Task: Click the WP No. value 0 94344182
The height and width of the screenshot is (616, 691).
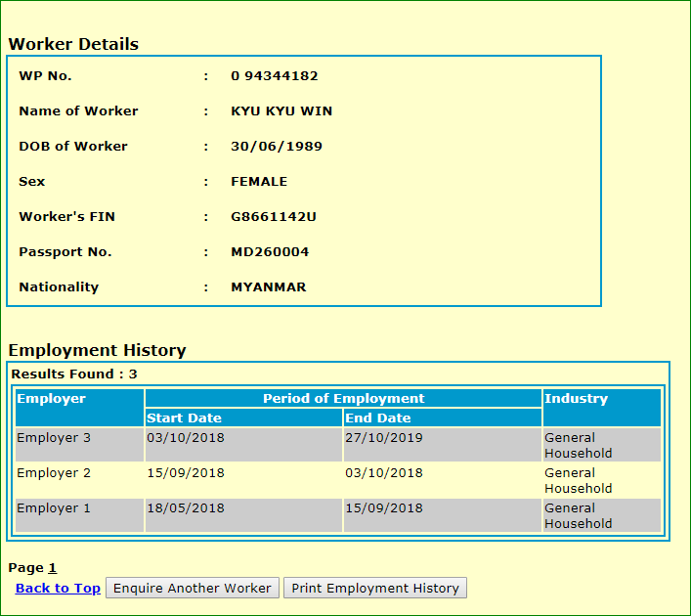Action: tap(274, 76)
